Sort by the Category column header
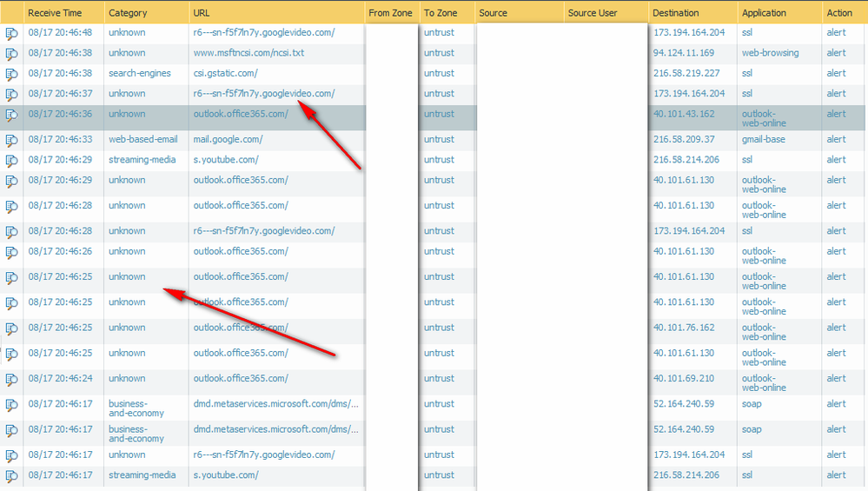Screen dimensions: 868x491 [128, 13]
